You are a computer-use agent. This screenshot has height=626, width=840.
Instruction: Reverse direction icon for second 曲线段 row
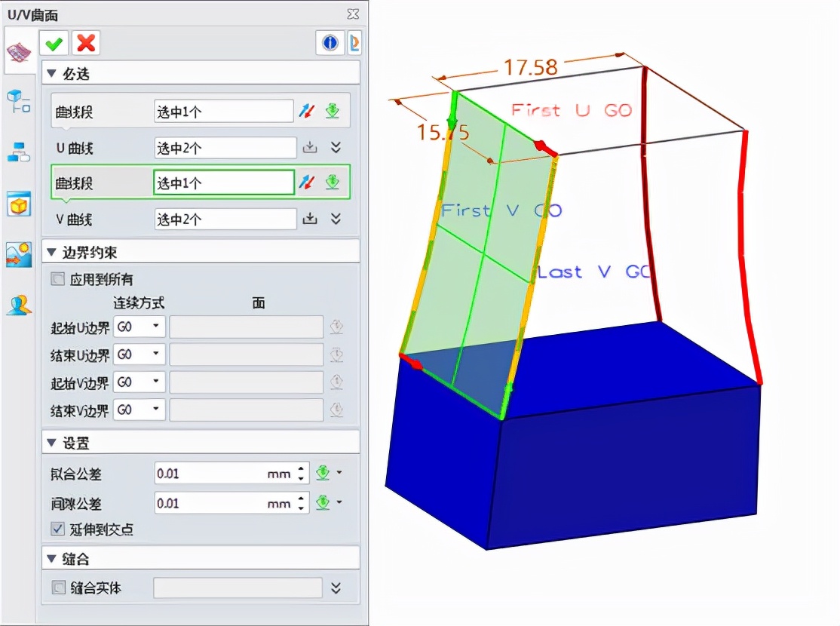pyautogui.click(x=306, y=183)
